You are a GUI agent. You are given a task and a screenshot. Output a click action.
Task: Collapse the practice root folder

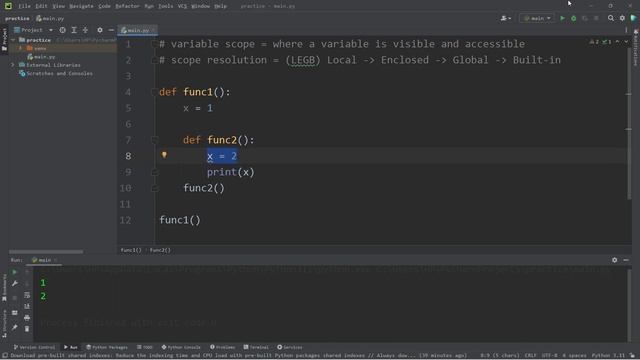pos(13,40)
